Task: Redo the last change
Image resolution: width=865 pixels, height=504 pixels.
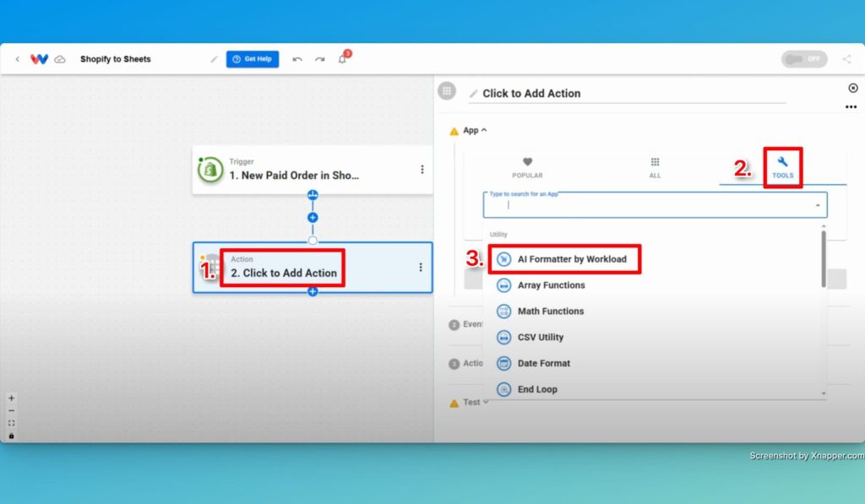Action: 320,59
